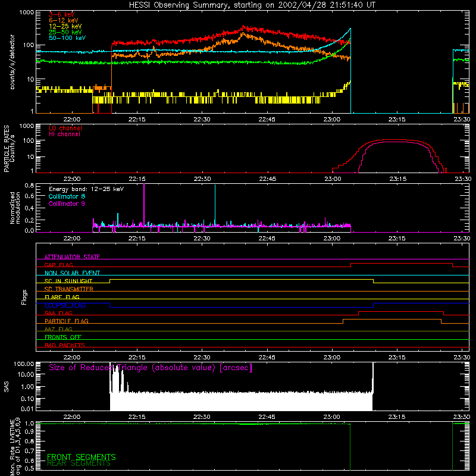This screenshot has height=476, width=476.
Task: Click the 23:15 tick under the SAS plot
Action: (397, 417)
